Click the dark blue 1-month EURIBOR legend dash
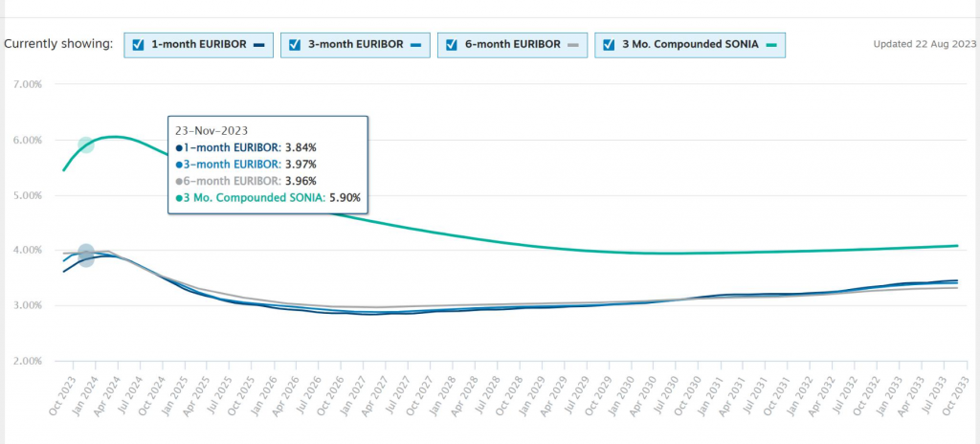980x444 pixels. [x=260, y=45]
